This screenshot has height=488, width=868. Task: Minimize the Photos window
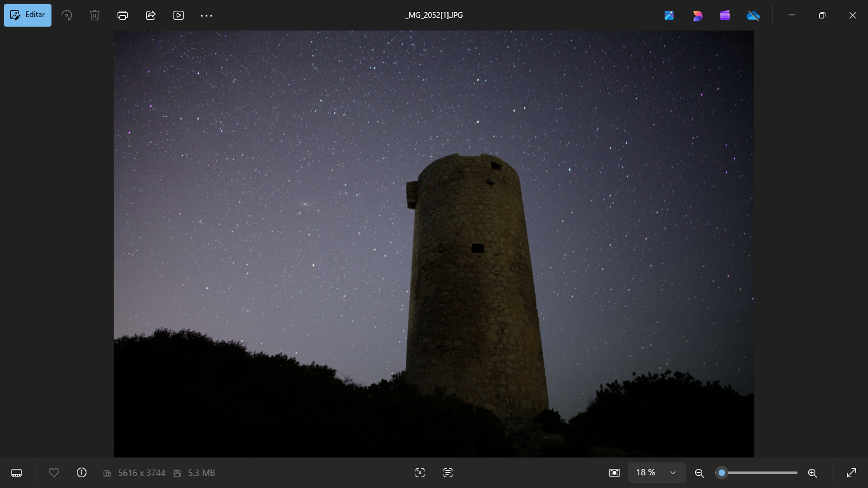[x=792, y=15]
